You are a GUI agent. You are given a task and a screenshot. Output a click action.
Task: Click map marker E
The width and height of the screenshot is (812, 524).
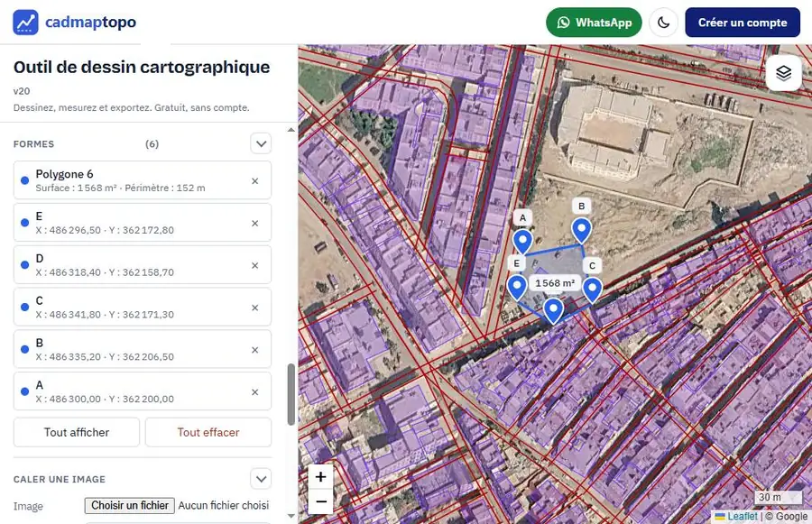517,288
